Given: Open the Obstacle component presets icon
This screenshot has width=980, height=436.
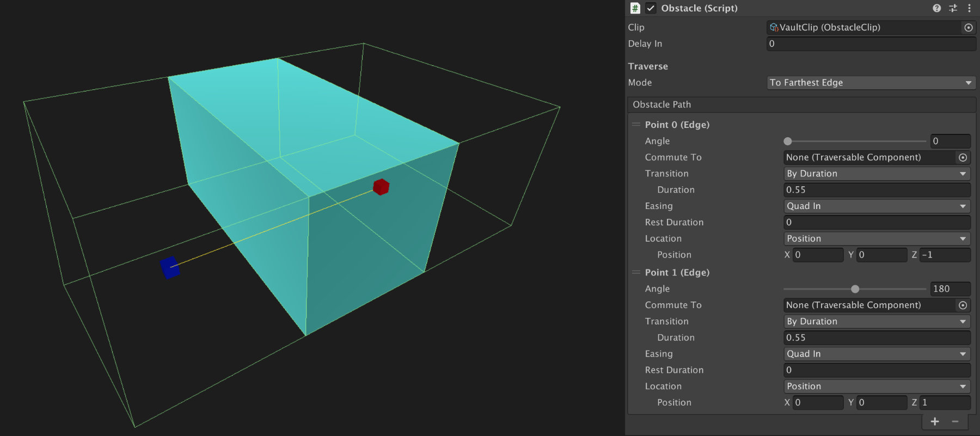Looking at the screenshot, I should click(x=953, y=8).
